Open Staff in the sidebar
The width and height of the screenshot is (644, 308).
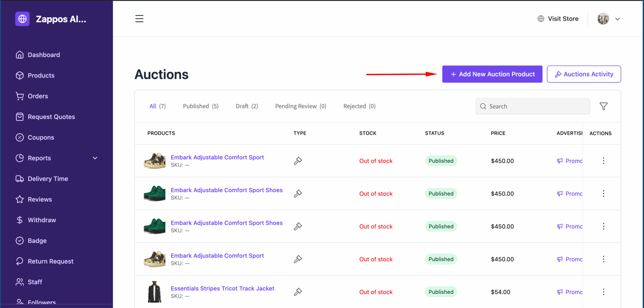point(29,282)
